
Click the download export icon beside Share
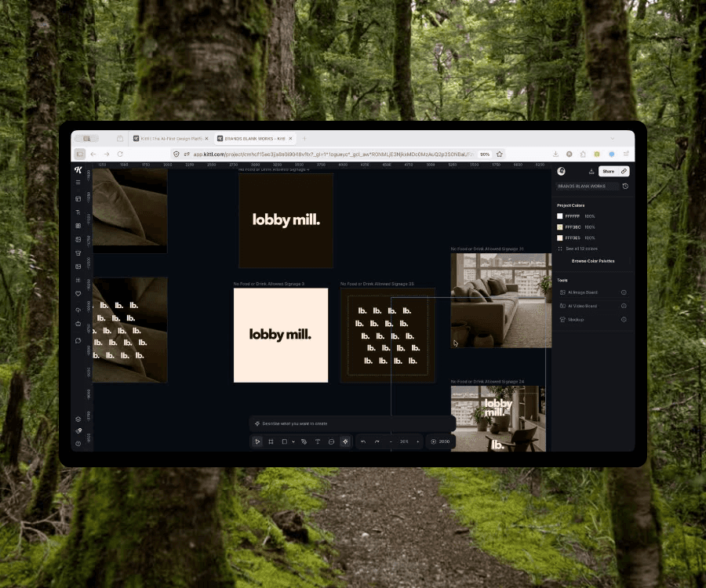591,172
